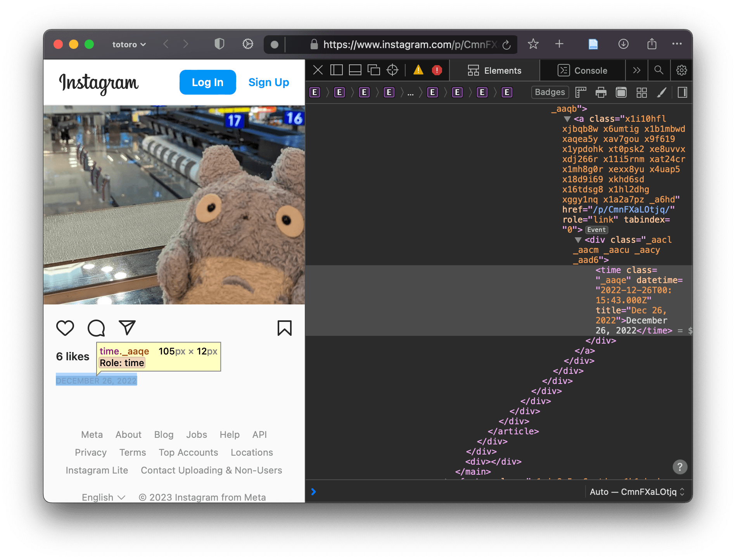Image resolution: width=736 pixels, height=560 pixels.
Task: Bookmark the page with the star icon
Action: click(x=533, y=44)
